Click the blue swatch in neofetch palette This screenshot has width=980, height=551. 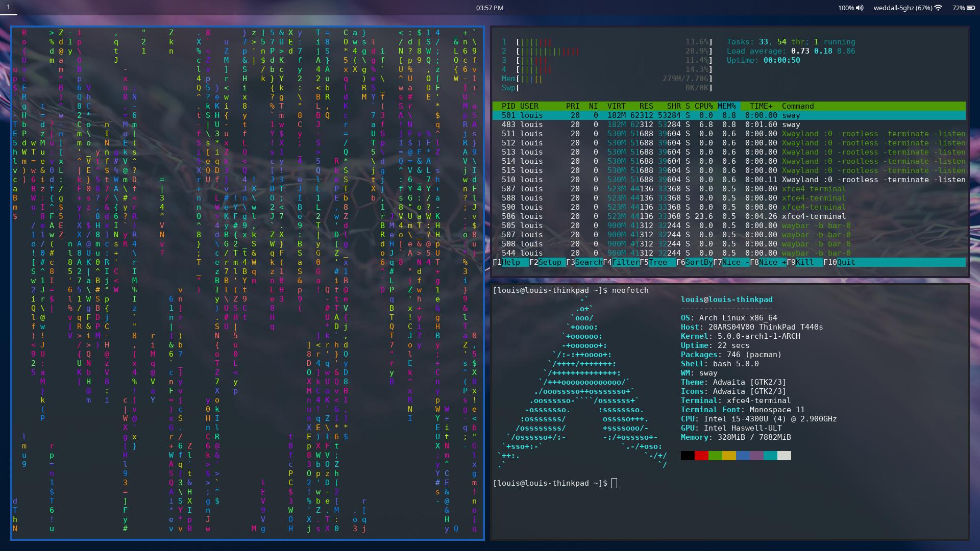pos(743,456)
